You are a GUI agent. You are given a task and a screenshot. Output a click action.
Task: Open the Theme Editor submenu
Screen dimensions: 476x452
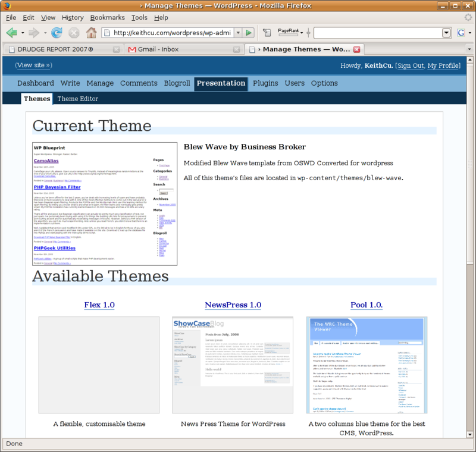click(x=78, y=99)
